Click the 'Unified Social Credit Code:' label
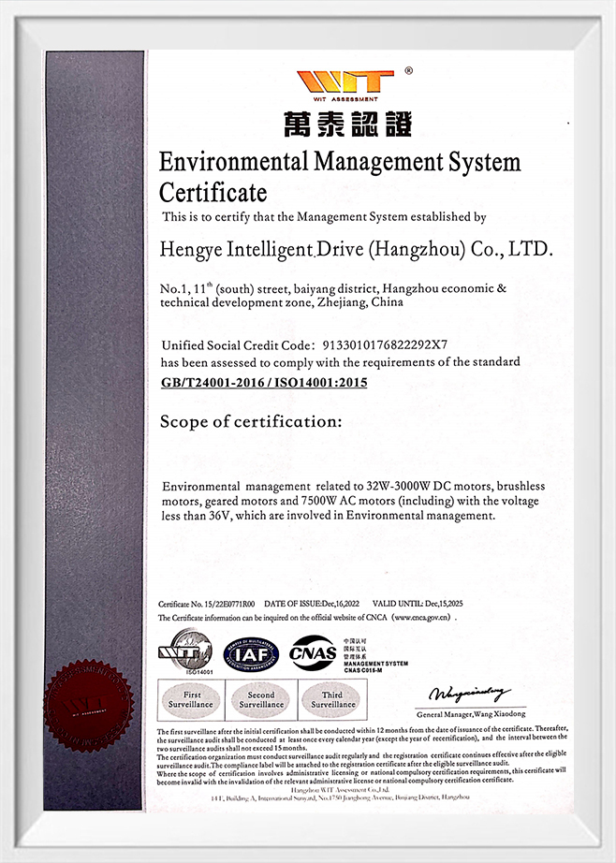The image size is (616, 863). click(238, 345)
